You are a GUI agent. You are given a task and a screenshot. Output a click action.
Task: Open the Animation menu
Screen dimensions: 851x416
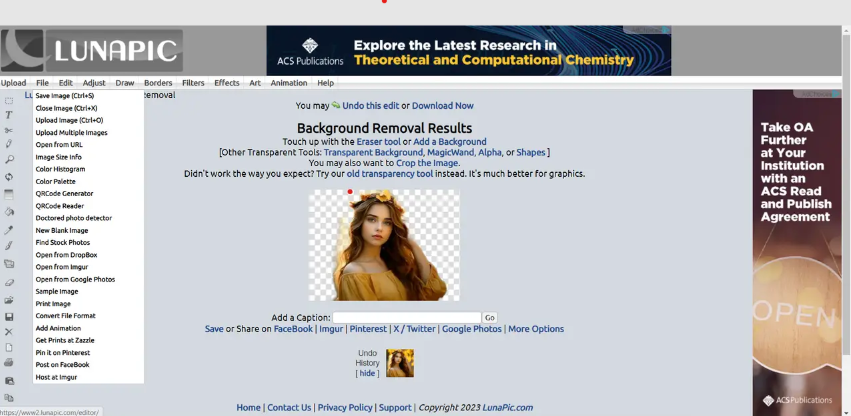pyautogui.click(x=289, y=83)
